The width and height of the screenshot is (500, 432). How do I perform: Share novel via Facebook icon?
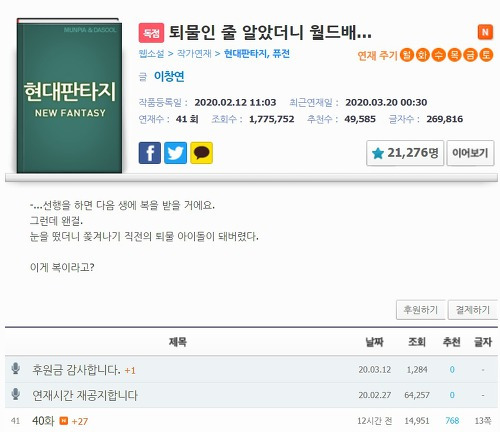tap(150, 153)
